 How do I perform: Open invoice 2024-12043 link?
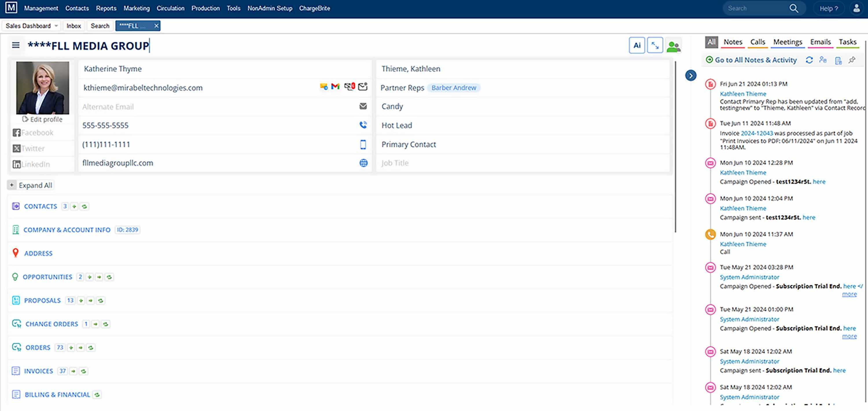tap(757, 133)
